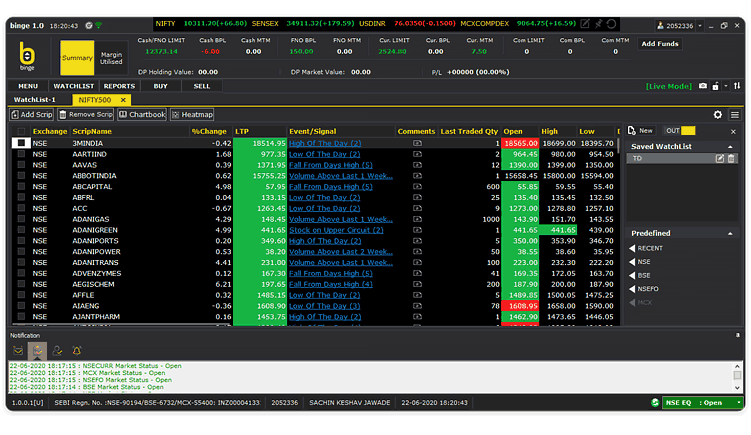Open the order notification icon tab

37,351
